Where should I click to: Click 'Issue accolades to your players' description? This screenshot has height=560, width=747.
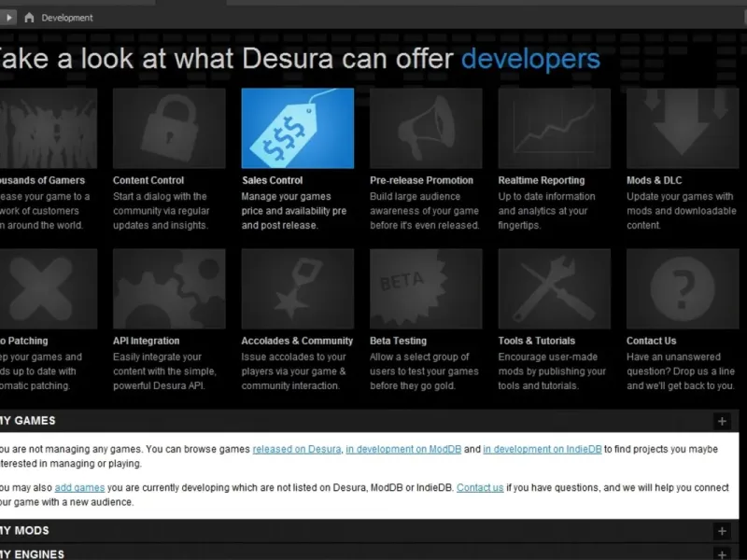click(293, 371)
